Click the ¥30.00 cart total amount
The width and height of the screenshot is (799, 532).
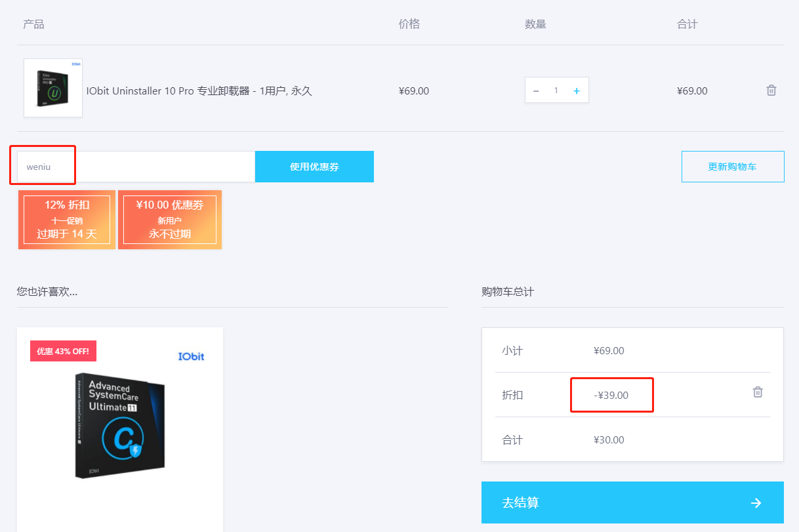(609, 440)
